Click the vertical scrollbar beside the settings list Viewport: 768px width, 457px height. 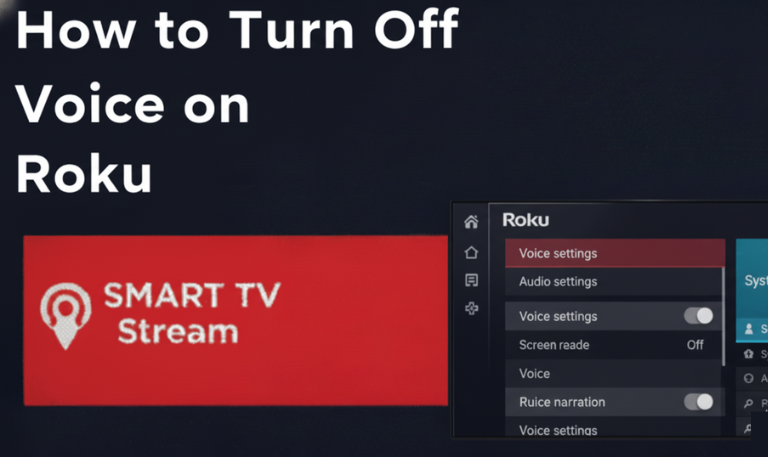pyautogui.click(x=724, y=316)
